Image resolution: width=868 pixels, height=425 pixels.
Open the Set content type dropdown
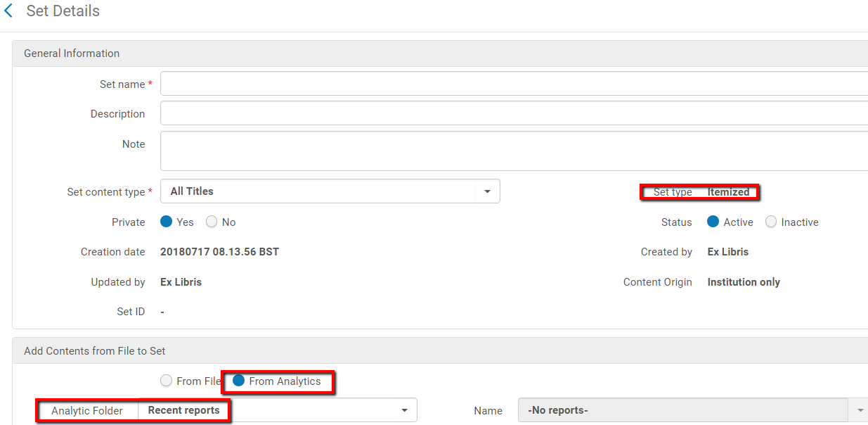(x=330, y=191)
